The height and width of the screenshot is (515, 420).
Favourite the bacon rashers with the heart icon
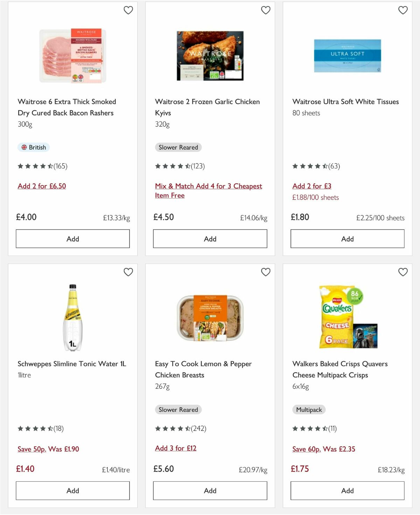(x=128, y=10)
